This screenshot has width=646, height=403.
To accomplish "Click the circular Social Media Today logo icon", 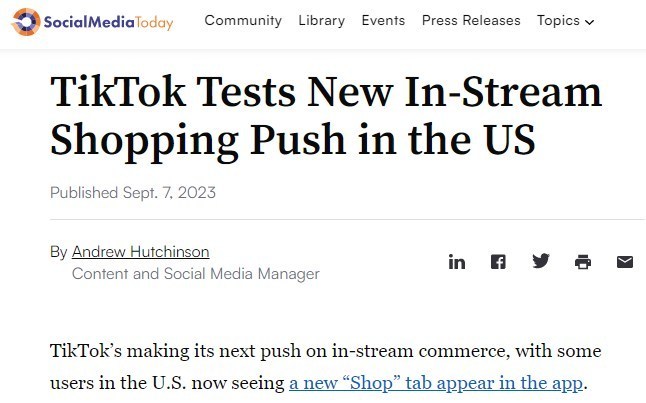I will [x=26, y=22].
